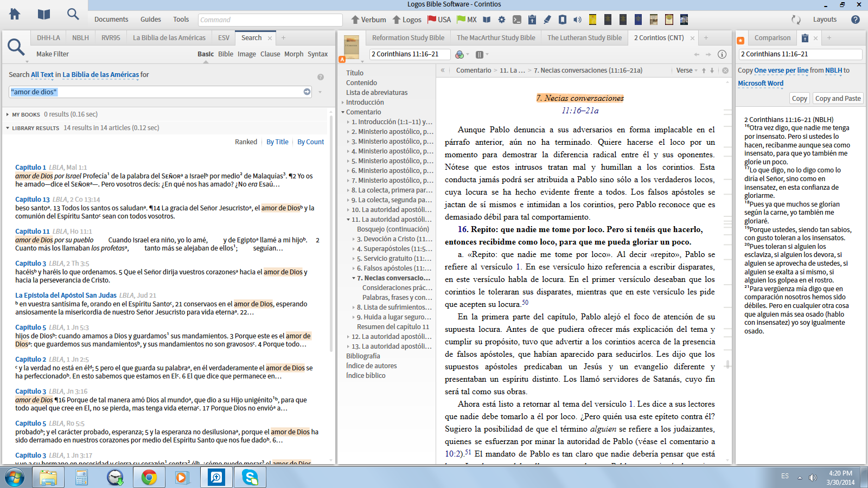Collapse the contents sidebar chevron
Image resolution: width=868 pixels, height=488 pixels.
[443, 70]
